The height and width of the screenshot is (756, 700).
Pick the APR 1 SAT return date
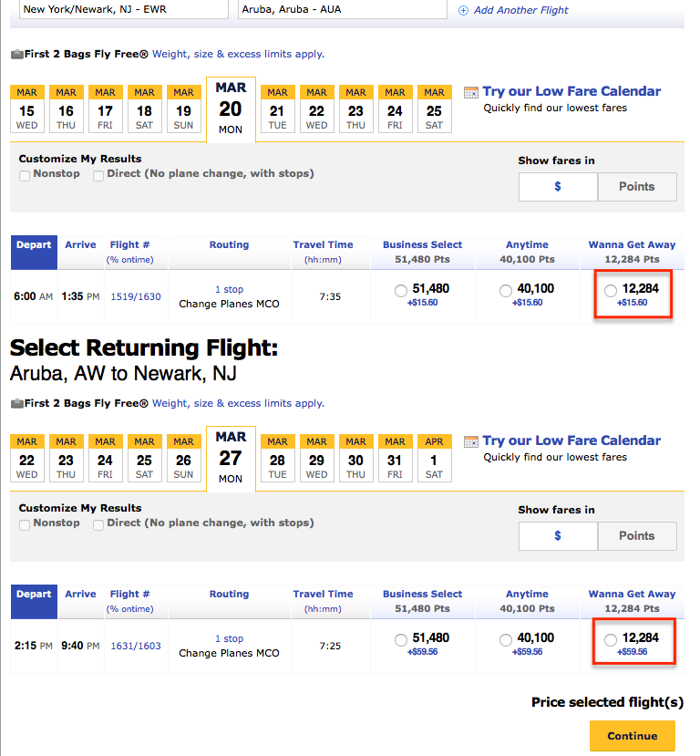click(434, 458)
